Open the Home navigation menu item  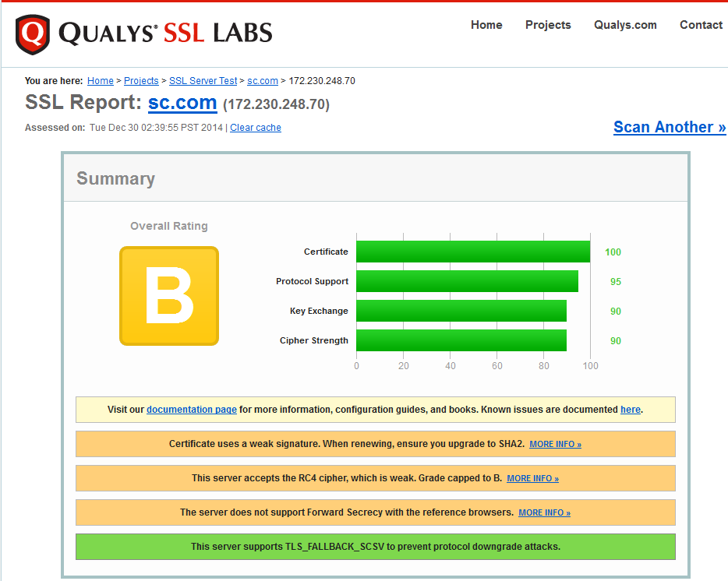click(x=486, y=25)
